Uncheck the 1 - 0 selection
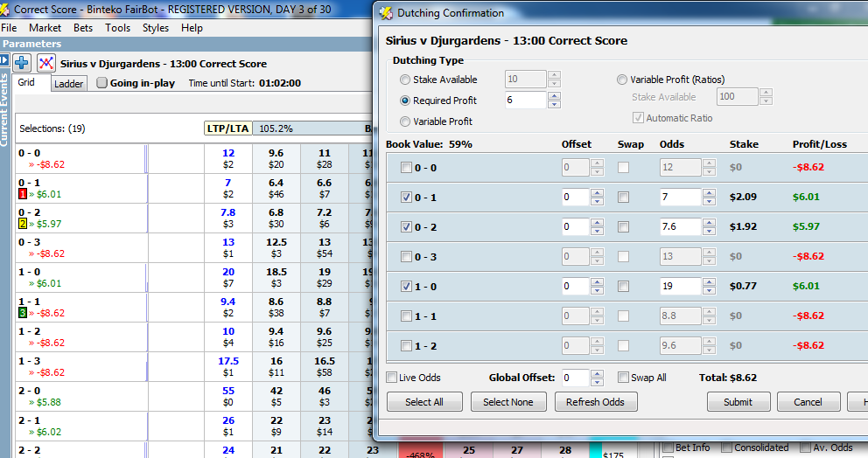This screenshot has width=868, height=458. [406, 287]
